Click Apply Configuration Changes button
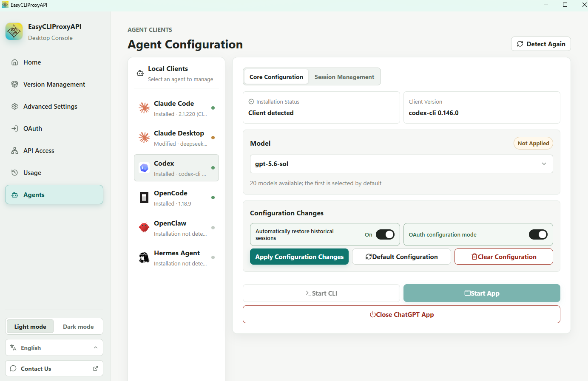Image resolution: width=588 pixels, height=381 pixels. (x=299, y=257)
